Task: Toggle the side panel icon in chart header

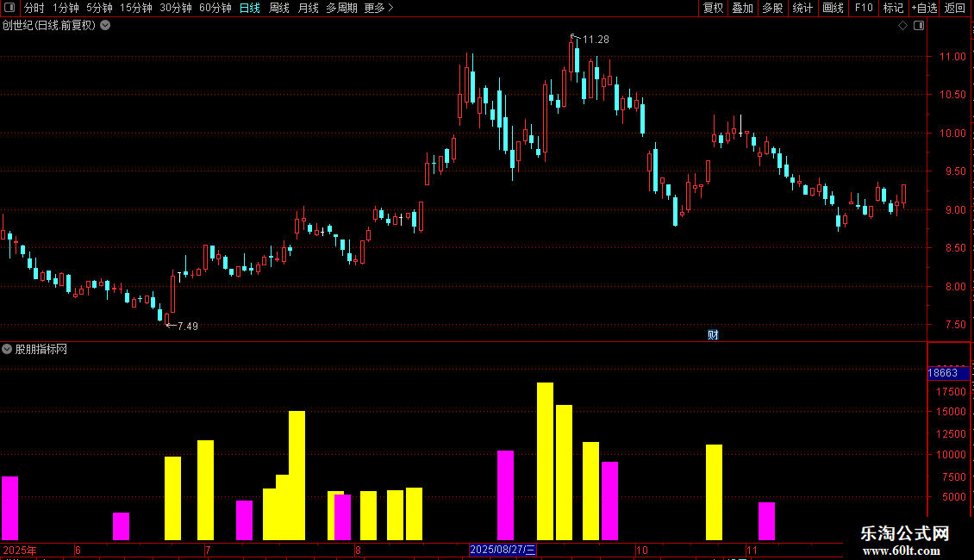Action: click(x=919, y=26)
